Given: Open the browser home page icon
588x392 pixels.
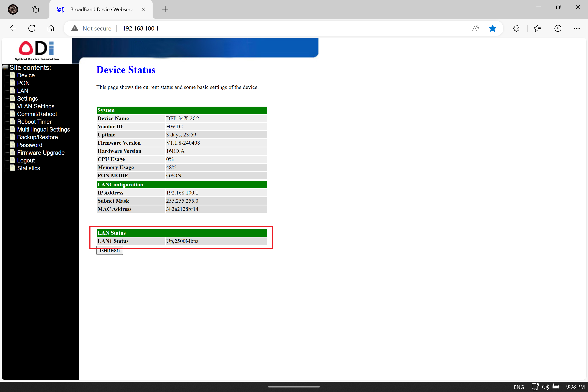Looking at the screenshot, I should [x=51, y=28].
